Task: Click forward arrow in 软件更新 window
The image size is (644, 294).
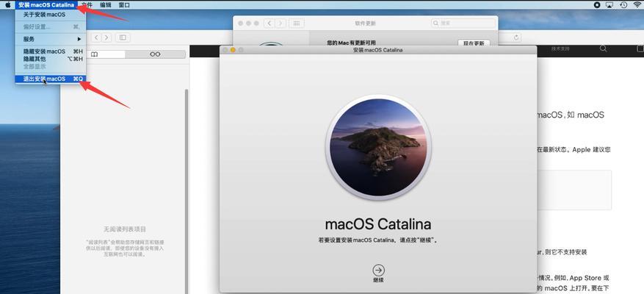Action: click(x=280, y=24)
